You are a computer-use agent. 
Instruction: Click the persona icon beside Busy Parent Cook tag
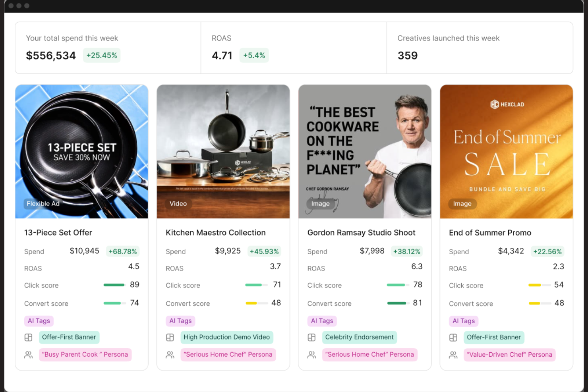pyautogui.click(x=28, y=355)
